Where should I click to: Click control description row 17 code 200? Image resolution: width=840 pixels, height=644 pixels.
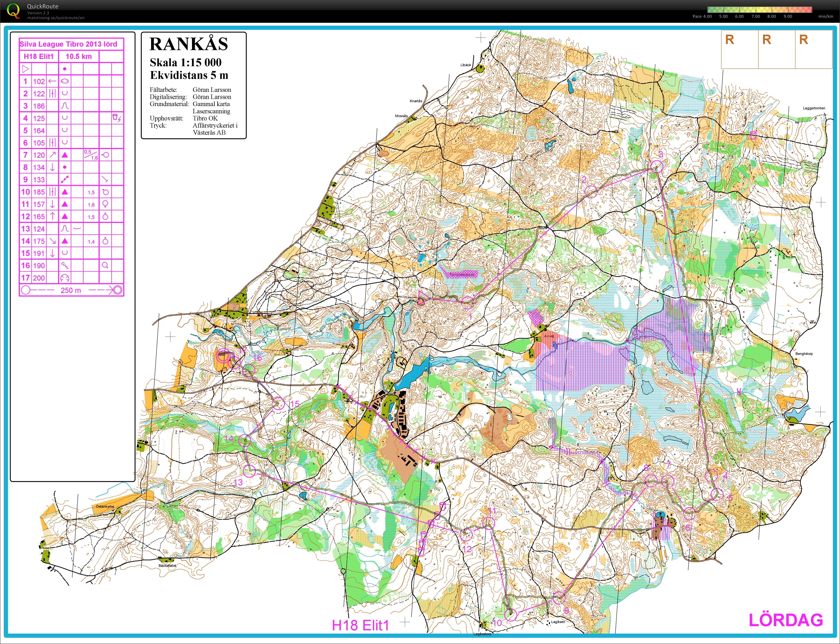point(39,278)
